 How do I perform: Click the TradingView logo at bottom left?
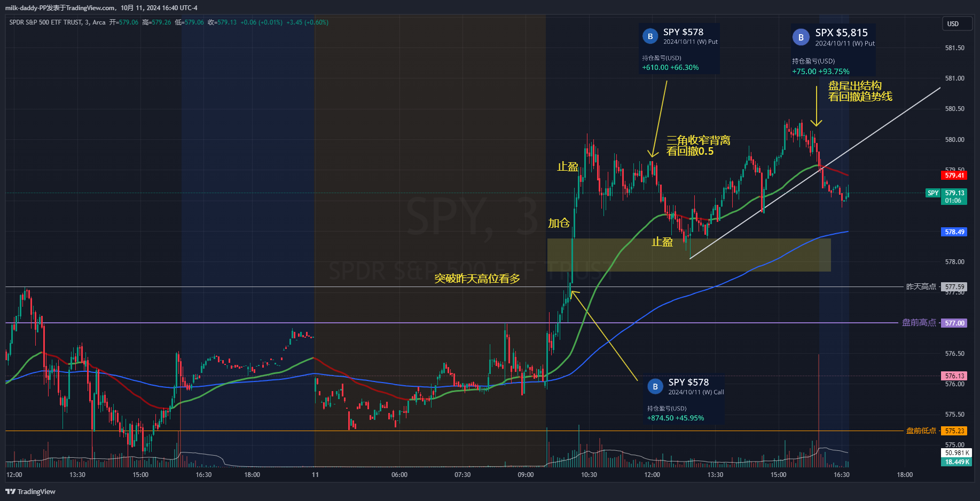(30, 491)
